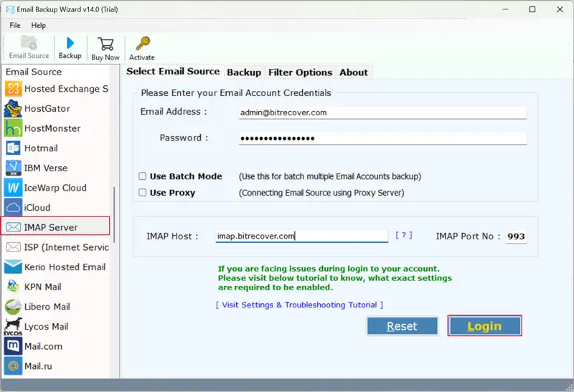Select the iCloud label
574x392 pixels.
tap(37, 208)
